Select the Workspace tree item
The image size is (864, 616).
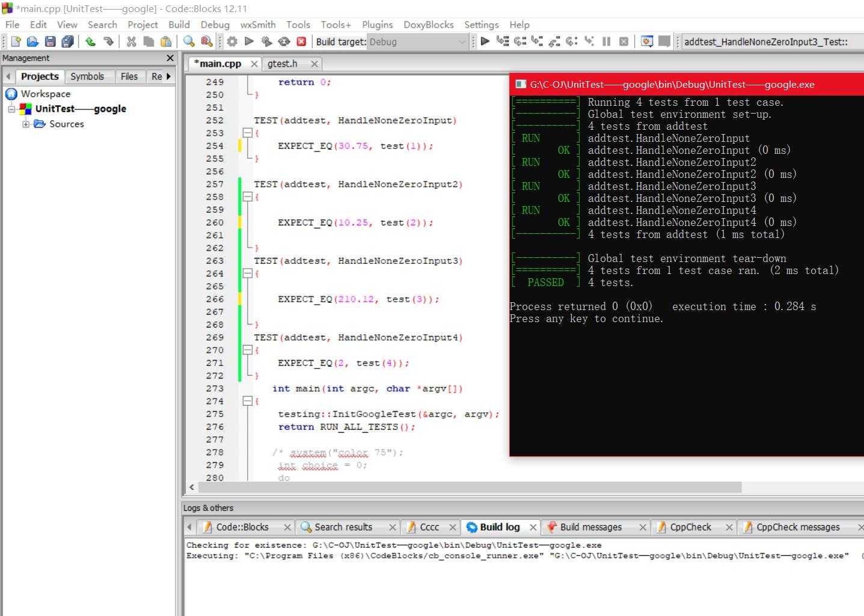tap(46, 94)
